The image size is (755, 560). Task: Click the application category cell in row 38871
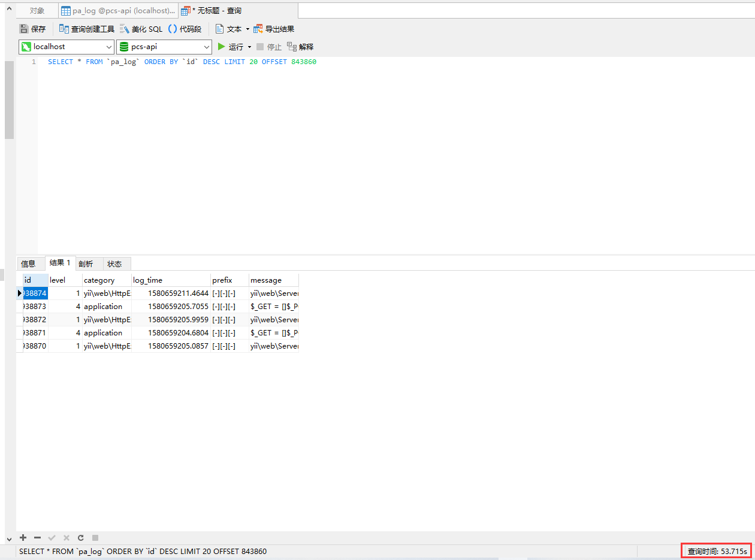107,333
